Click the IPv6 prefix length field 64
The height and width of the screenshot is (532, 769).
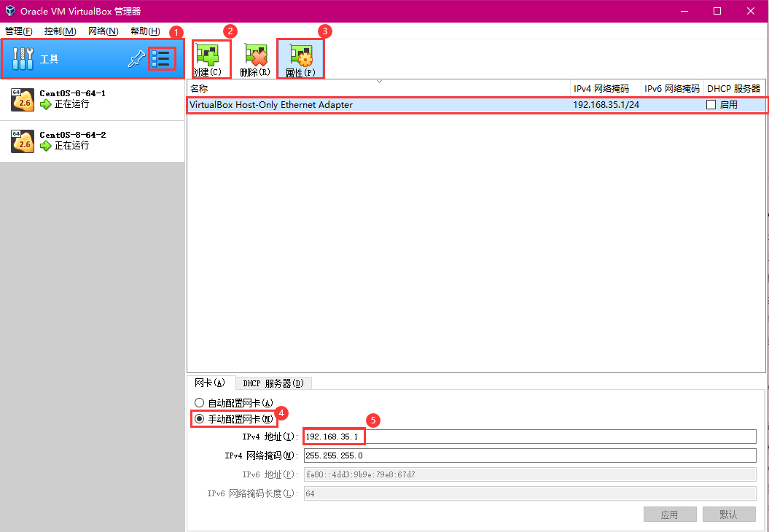tap(530, 493)
